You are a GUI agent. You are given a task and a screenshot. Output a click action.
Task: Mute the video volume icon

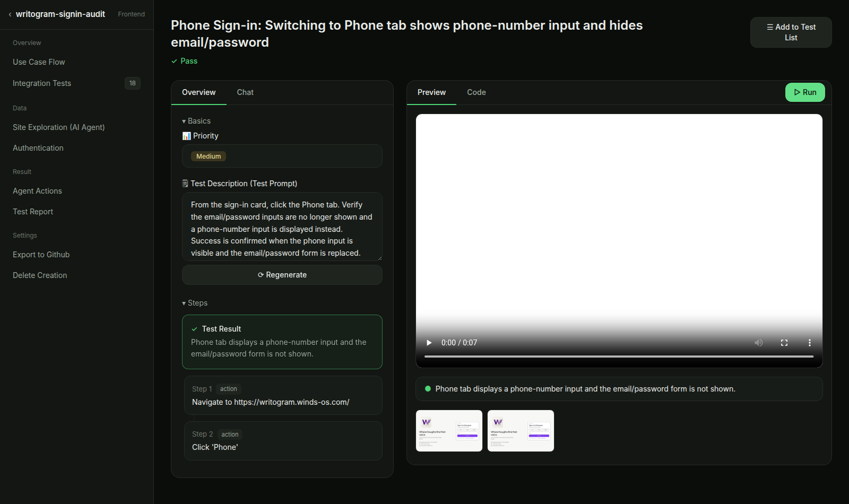(x=759, y=343)
